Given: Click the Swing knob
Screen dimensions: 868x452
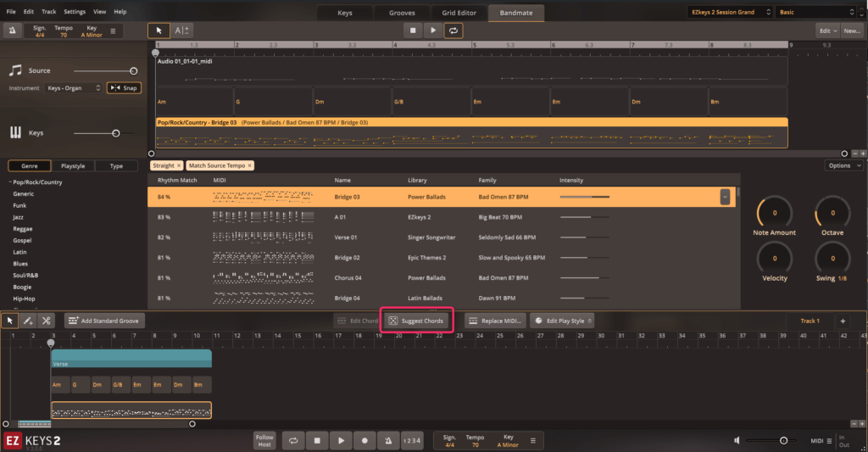Looking at the screenshot, I should (832, 258).
